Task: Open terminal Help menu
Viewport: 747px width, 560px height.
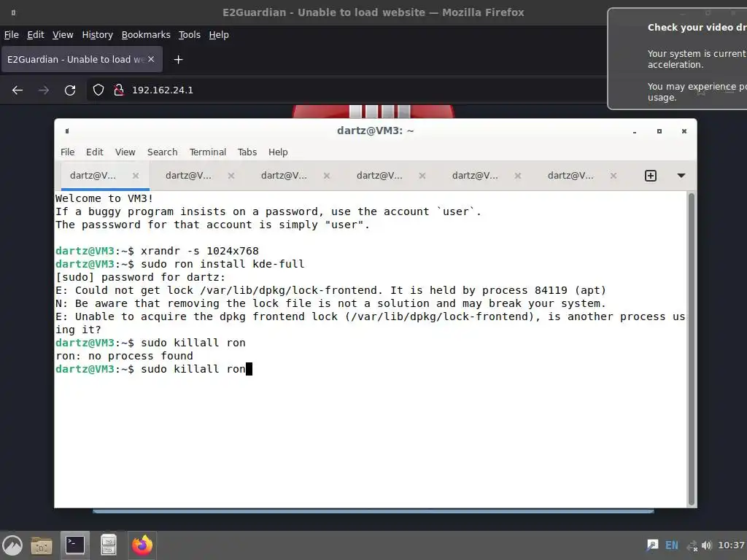Action: 278,152
